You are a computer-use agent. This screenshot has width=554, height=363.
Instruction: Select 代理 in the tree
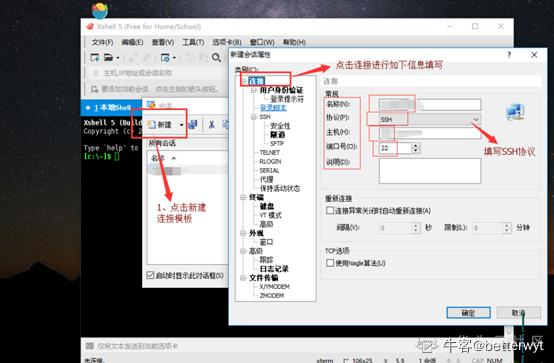[x=267, y=179]
